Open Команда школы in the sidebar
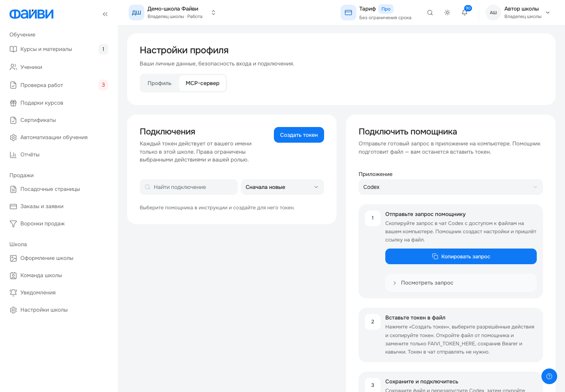 [x=59, y=275]
